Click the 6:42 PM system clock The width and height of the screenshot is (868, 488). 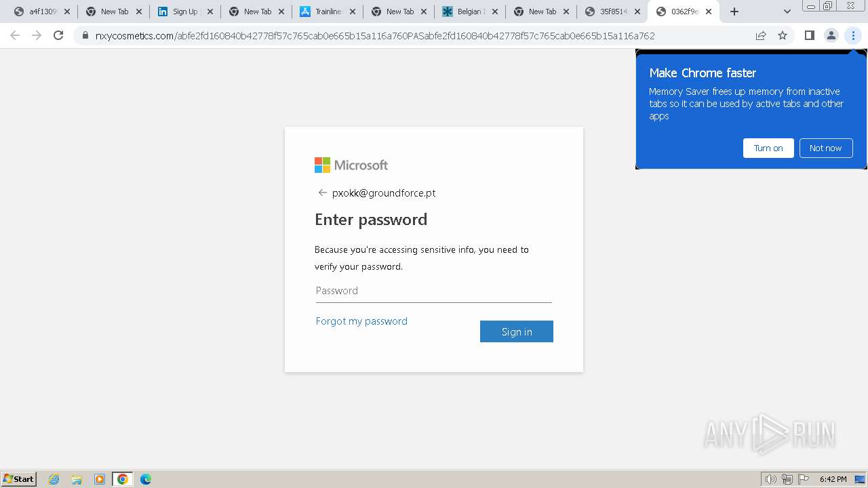833,479
